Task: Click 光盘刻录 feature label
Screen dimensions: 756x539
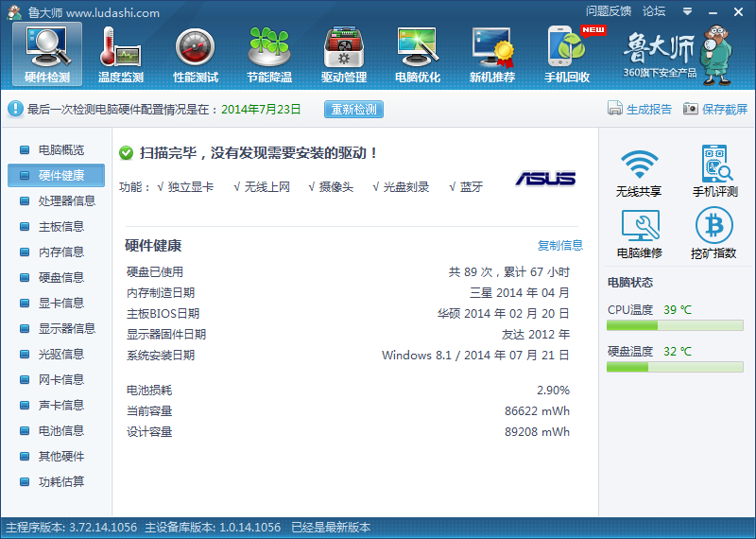Action: click(406, 187)
